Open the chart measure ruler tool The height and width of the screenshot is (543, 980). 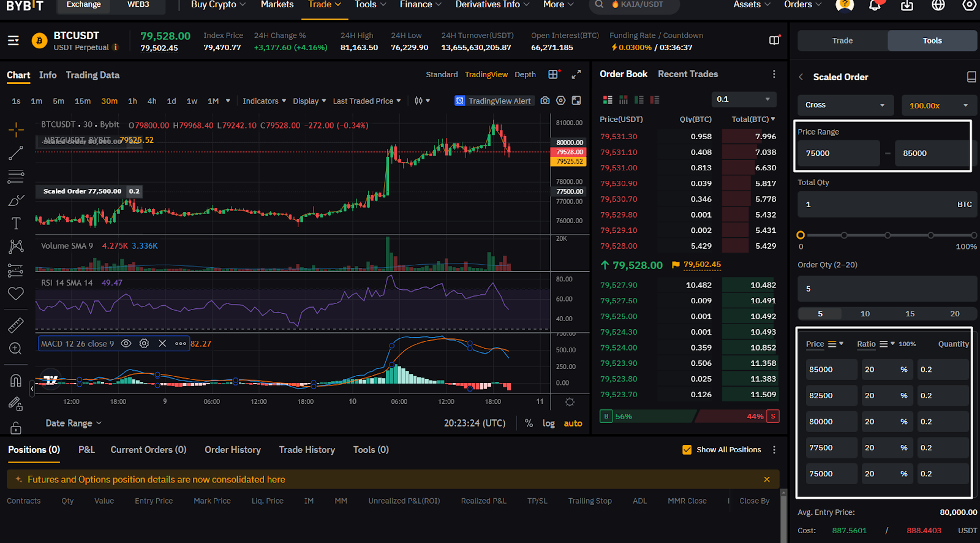pyautogui.click(x=16, y=325)
